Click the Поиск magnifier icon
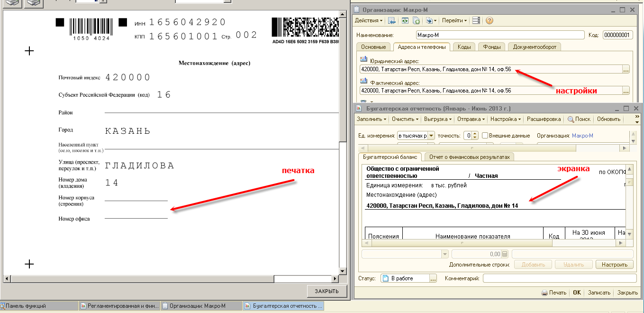Viewport: 644px width, 313px height. pyautogui.click(x=571, y=119)
